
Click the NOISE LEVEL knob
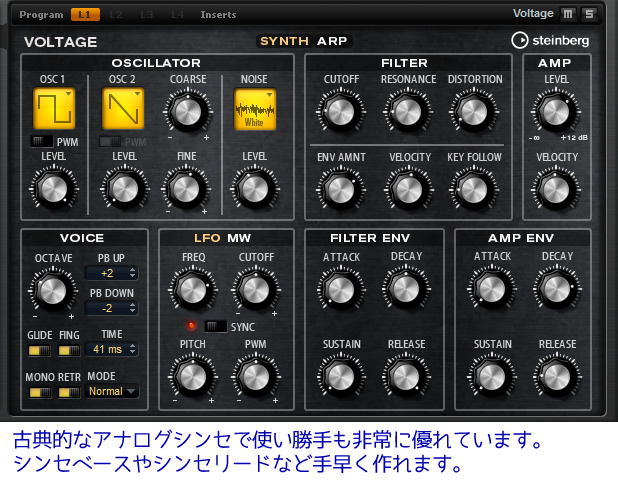[255, 188]
